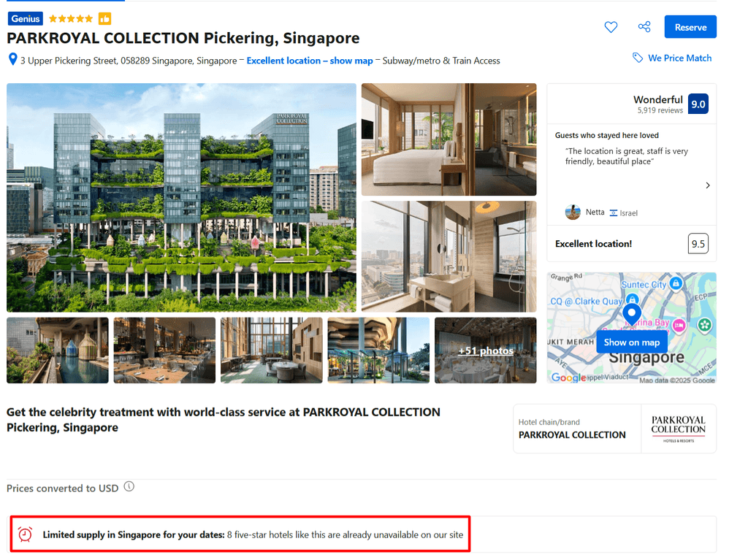Screen dimensions: 748x560
Task: Click the share icon
Action: click(x=644, y=27)
